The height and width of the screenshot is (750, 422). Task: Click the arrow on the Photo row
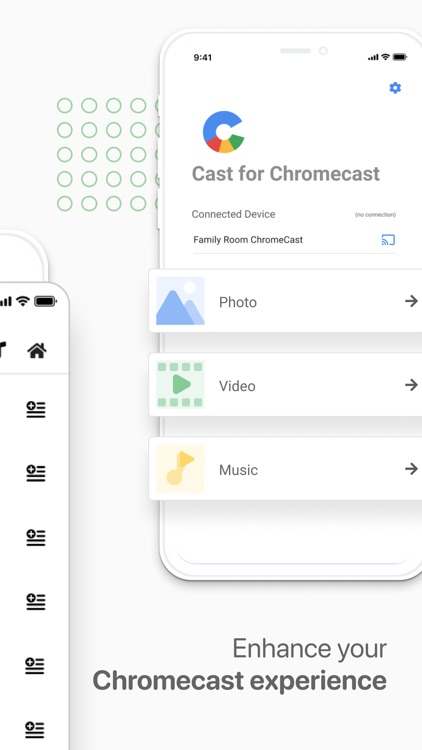[x=411, y=301]
